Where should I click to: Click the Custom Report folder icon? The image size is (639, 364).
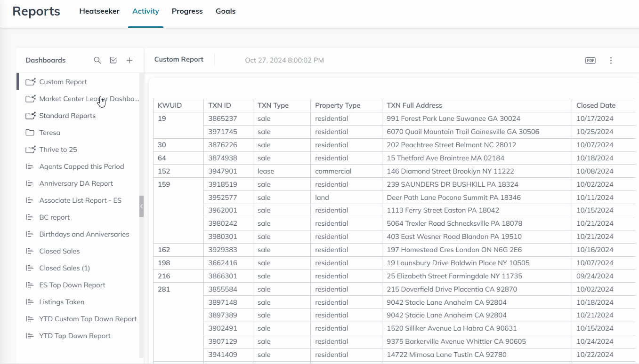click(31, 82)
